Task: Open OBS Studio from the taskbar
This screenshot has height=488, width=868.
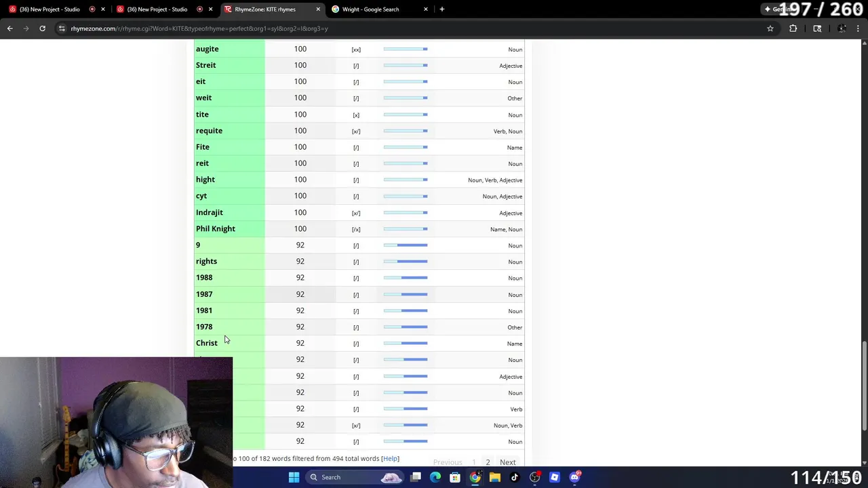Action: click(534, 477)
